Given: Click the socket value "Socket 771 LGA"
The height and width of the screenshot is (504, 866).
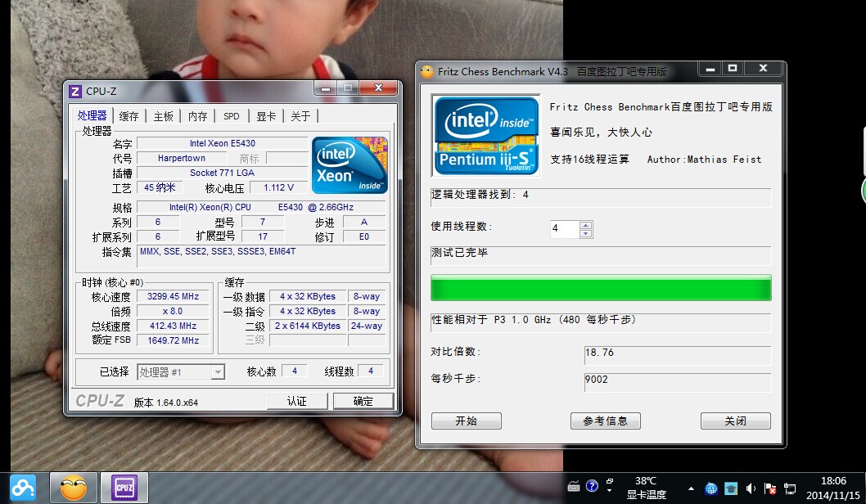Looking at the screenshot, I should [223, 173].
